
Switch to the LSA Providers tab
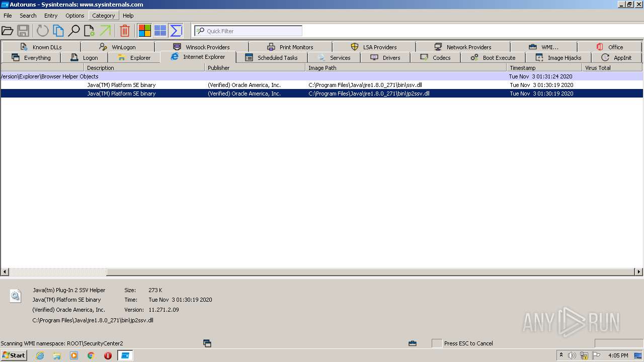click(374, 47)
